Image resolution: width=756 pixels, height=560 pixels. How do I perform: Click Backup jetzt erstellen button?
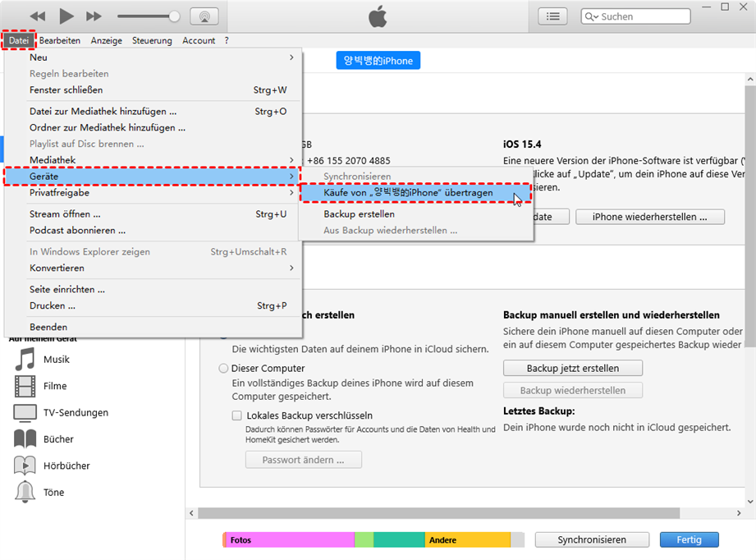(x=573, y=368)
